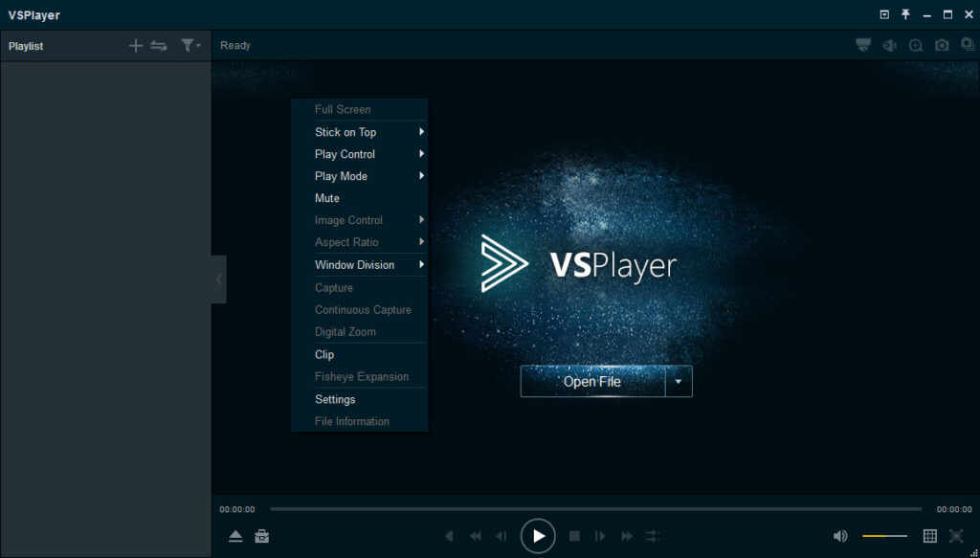The width and height of the screenshot is (980, 558).
Task: Step forward one frame
Action: click(600, 536)
